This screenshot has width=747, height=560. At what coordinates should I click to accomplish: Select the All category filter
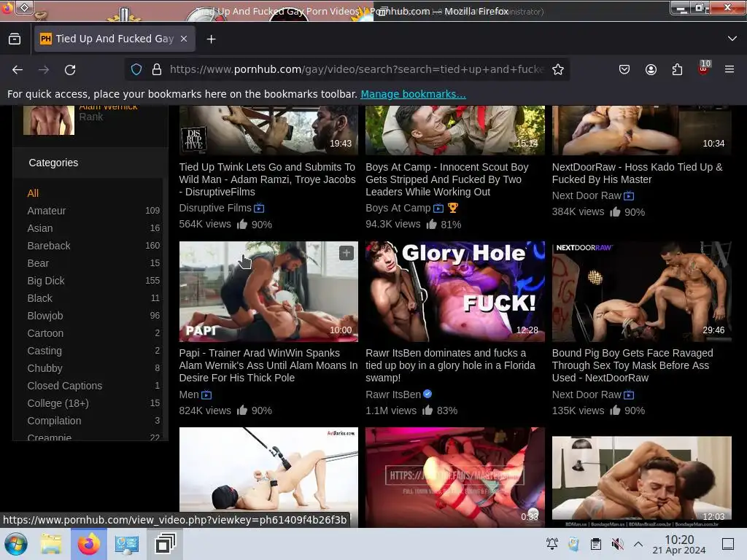pyautogui.click(x=33, y=193)
